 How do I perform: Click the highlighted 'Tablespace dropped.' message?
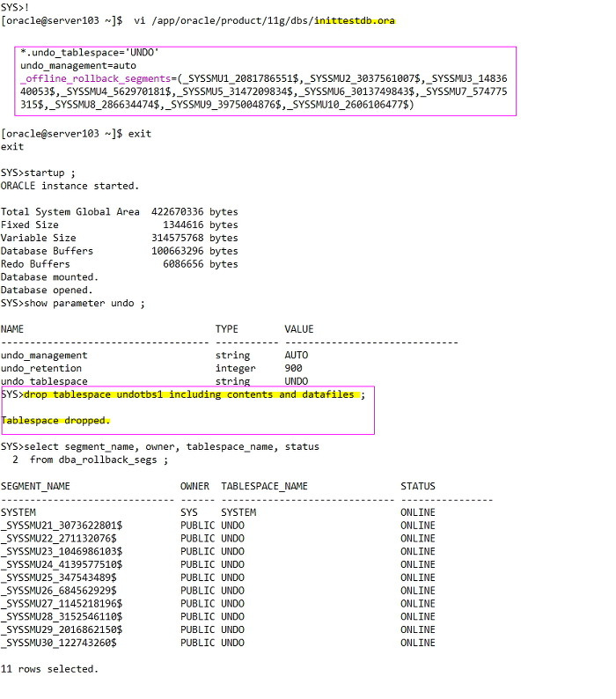55,421
